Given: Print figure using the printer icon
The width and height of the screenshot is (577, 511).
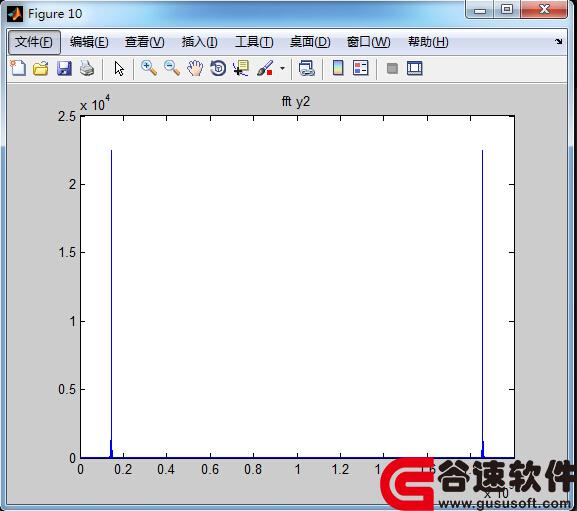Looking at the screenshot, I should tap(87, 68).
